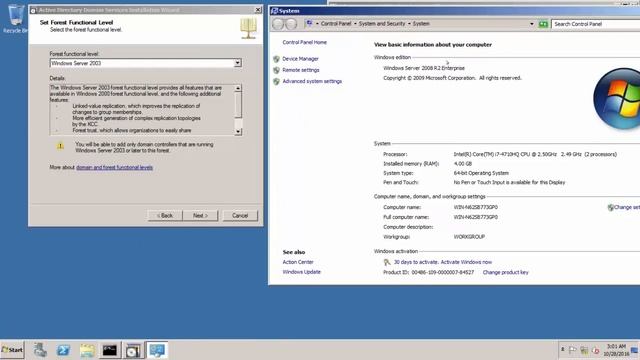
Task: Click the Device Manager shield icon
Action: 276,59
